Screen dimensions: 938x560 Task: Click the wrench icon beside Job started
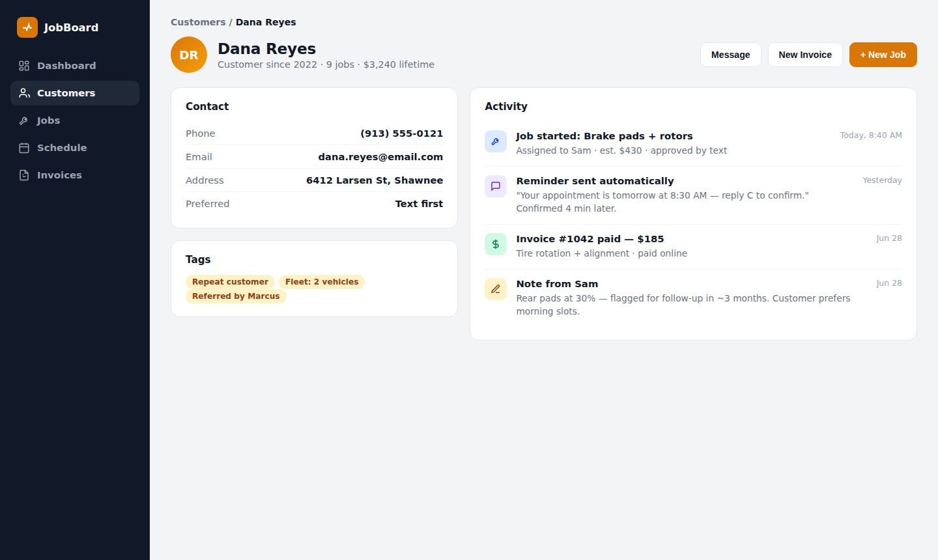tap(496, 141)
